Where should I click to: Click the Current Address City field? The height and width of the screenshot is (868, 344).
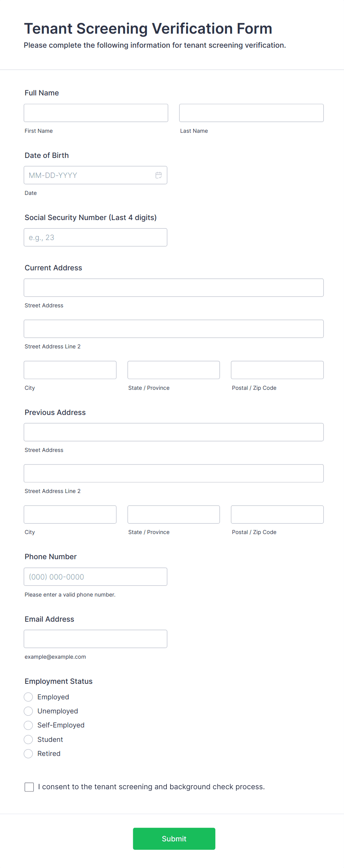pyautogui.click(x=70, y=370)
